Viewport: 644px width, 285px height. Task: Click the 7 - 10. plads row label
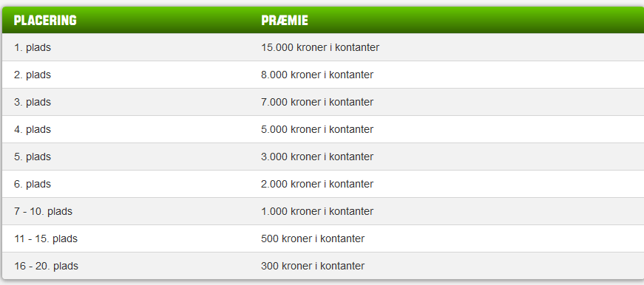[x=43, y=212]
